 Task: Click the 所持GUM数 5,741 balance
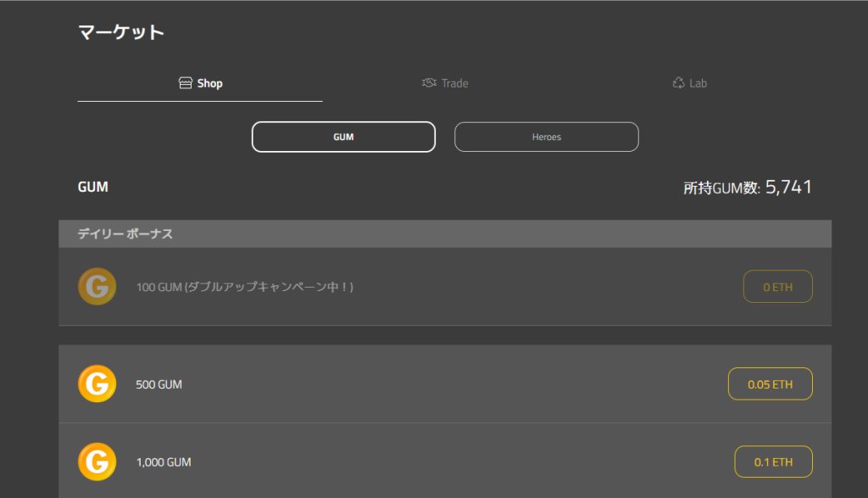748,187
